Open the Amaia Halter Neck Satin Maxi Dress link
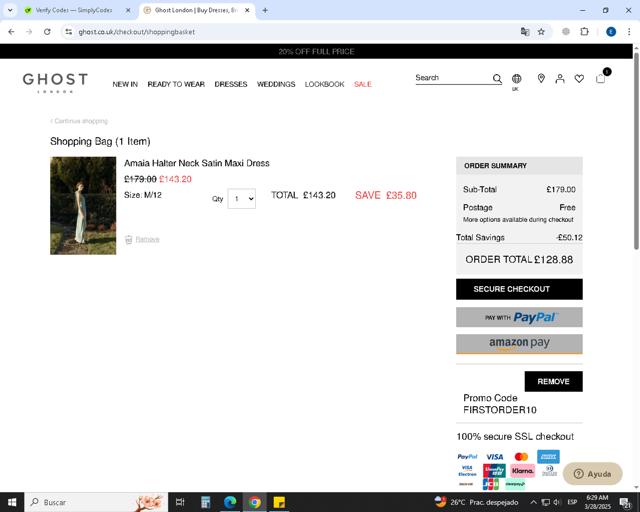The width and height of the screenshot is (640, 512). (x=197, y=163)
